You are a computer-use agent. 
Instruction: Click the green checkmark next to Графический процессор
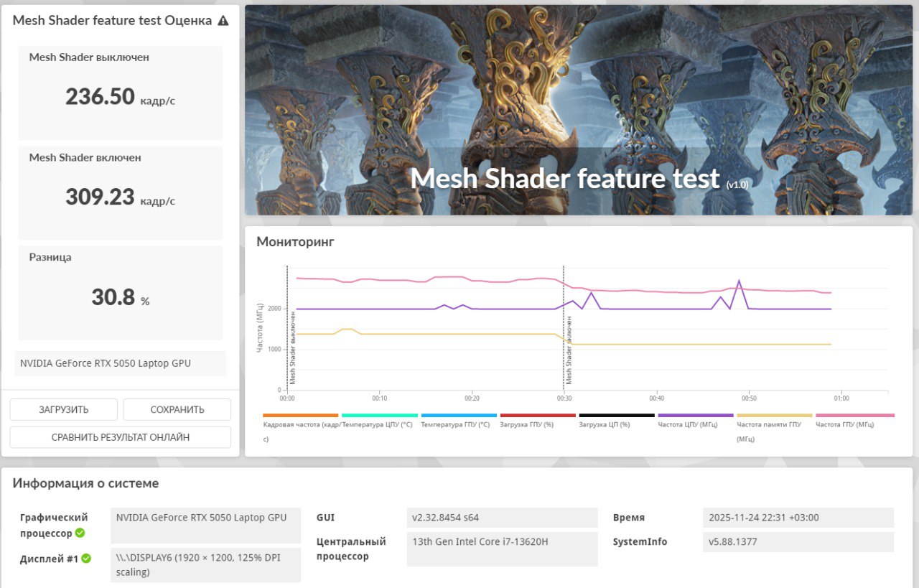click(80, 533)
